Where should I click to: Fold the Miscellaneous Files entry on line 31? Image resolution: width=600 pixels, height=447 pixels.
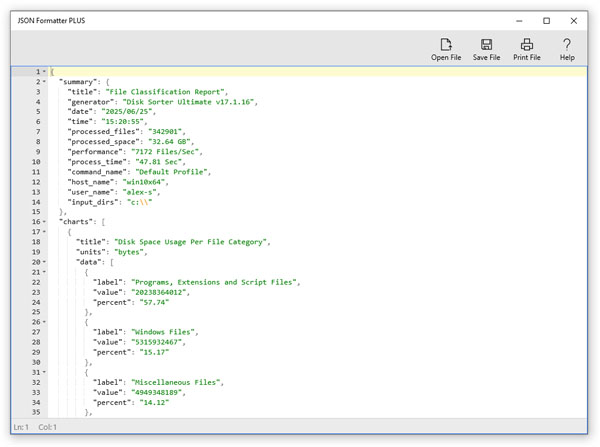[44, 372]
